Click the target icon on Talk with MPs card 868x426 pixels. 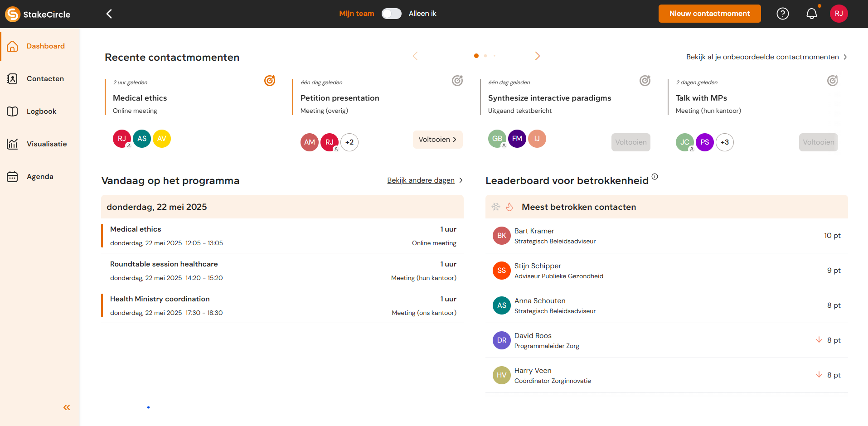833,81
